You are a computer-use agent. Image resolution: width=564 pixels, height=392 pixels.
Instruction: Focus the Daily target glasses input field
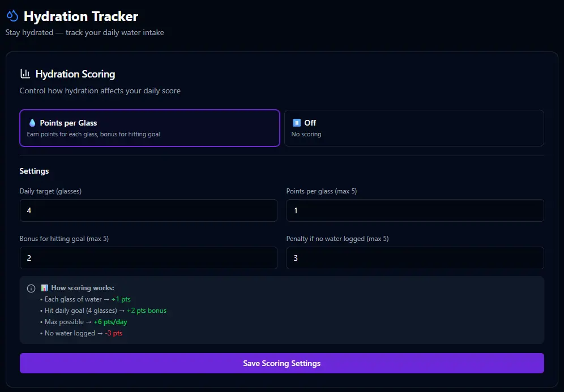click(x=148, y=210)
